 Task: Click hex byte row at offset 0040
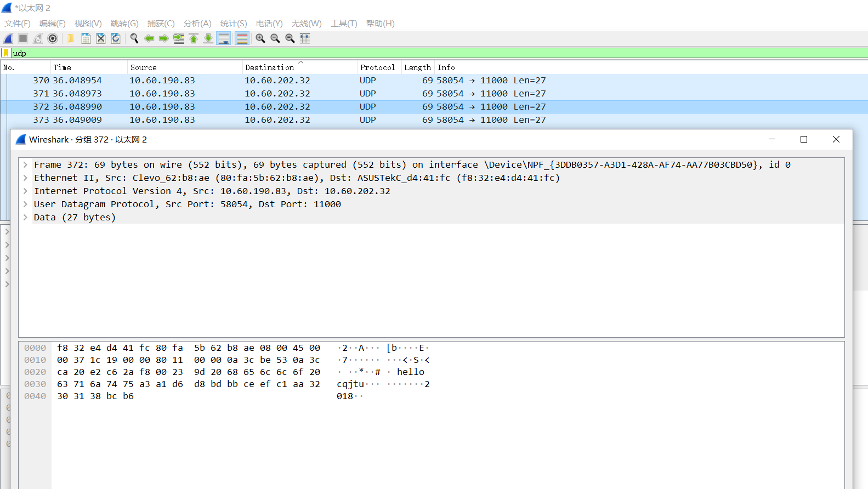95,396
